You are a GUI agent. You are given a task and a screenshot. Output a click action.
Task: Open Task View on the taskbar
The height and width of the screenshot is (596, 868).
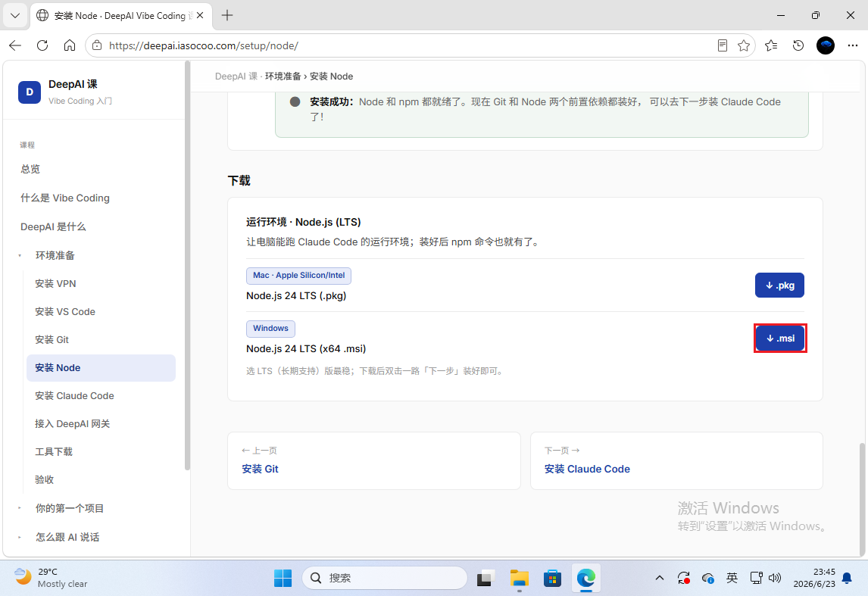[486, 579]
